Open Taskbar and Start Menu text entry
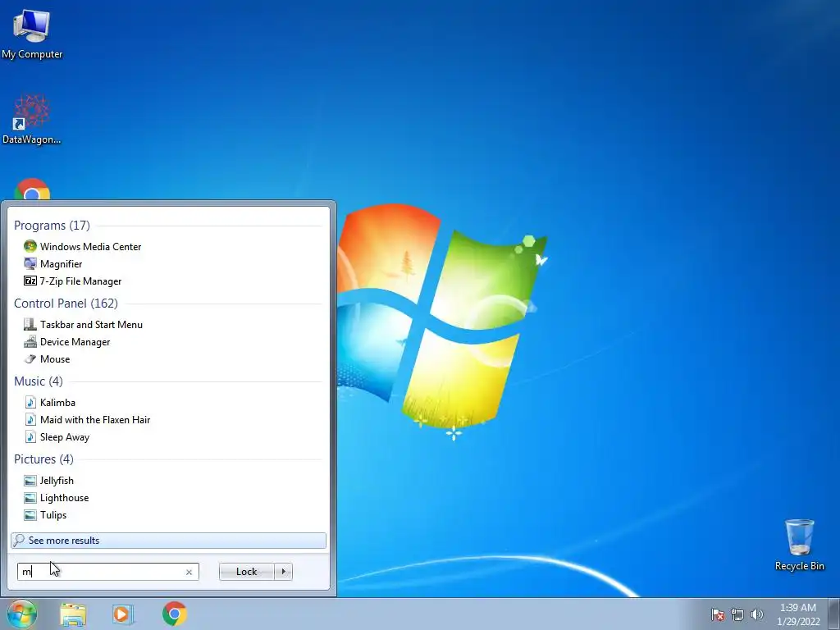 coord(91,325)
